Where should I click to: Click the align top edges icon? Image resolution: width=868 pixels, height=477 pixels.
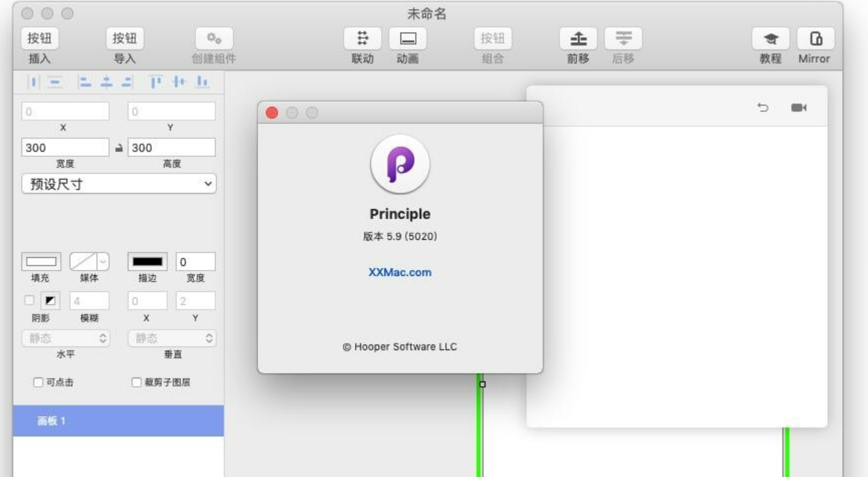pos(156,82)
